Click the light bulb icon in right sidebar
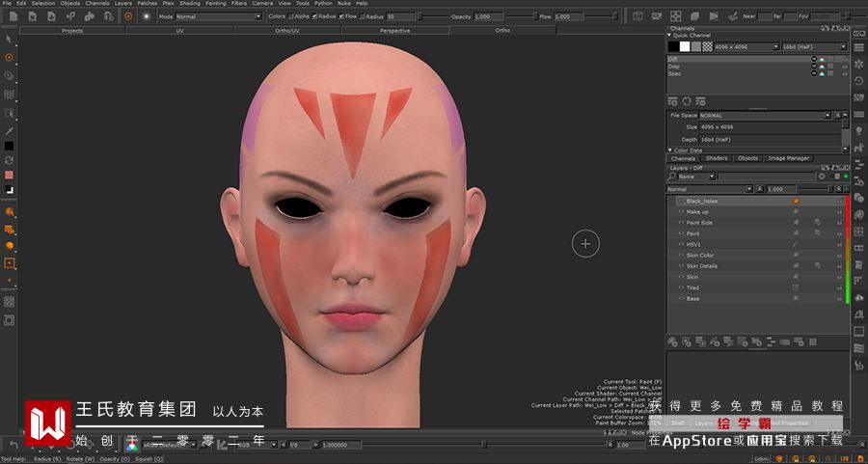868x464 pixels. [x=859, y=131]
